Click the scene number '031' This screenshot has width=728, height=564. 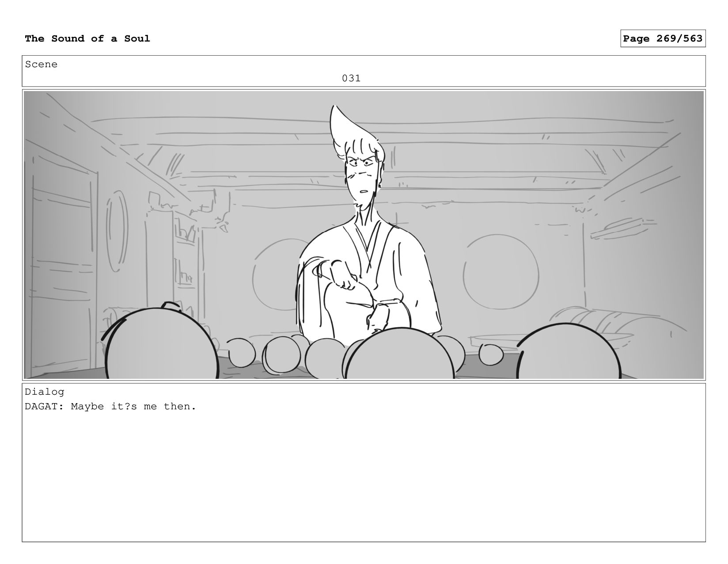(351, 78)
